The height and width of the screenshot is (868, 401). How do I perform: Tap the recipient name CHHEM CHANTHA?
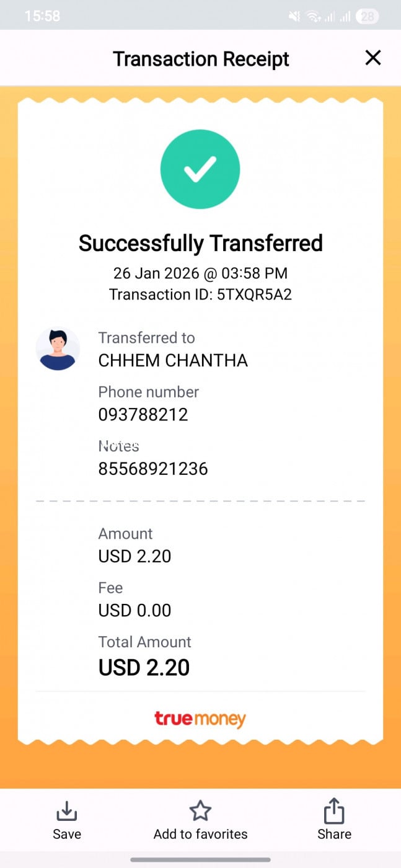click(173, 361)
